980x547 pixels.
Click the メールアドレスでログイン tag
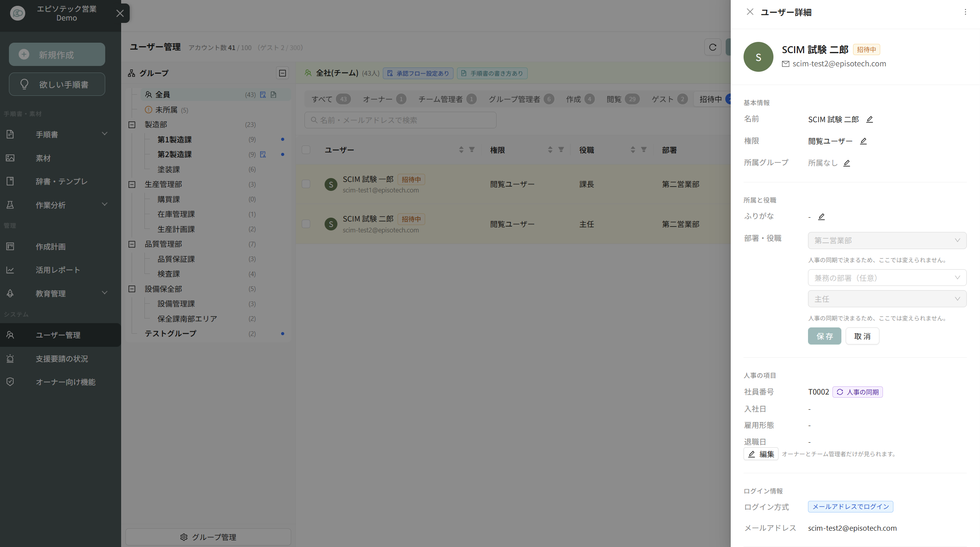(x=851, y=507)
